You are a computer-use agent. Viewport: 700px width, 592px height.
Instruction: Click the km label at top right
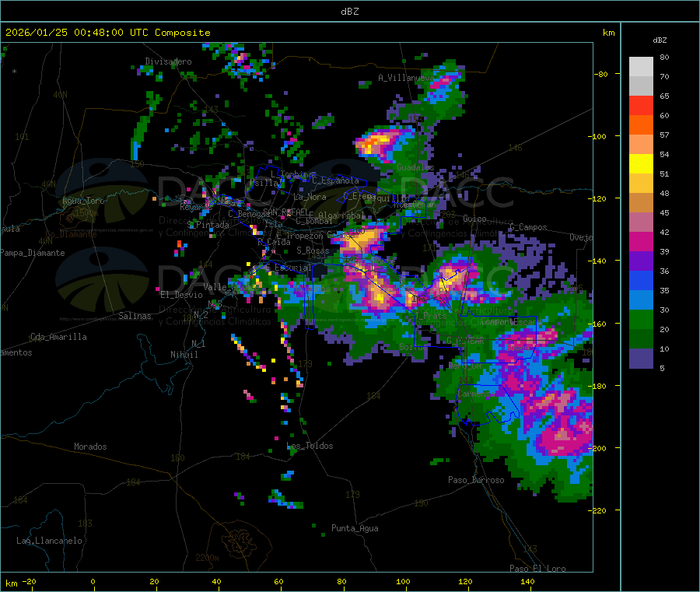point(608,33)
